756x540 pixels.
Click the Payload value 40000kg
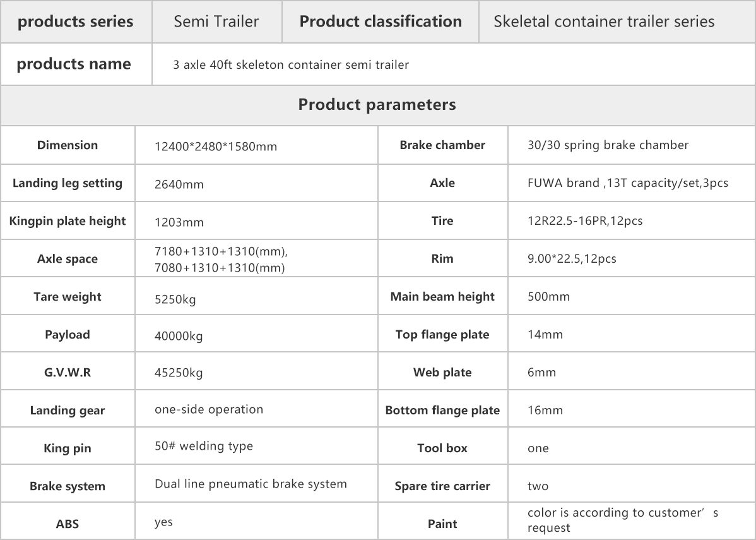point(179,336)
